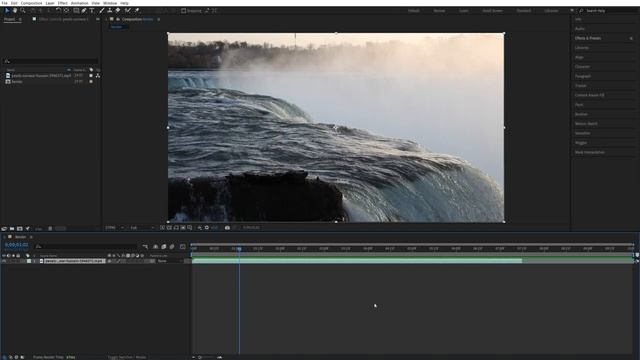Open the viewer magnification dropdown
Viewport: 640px width, 360px height.
115,228
